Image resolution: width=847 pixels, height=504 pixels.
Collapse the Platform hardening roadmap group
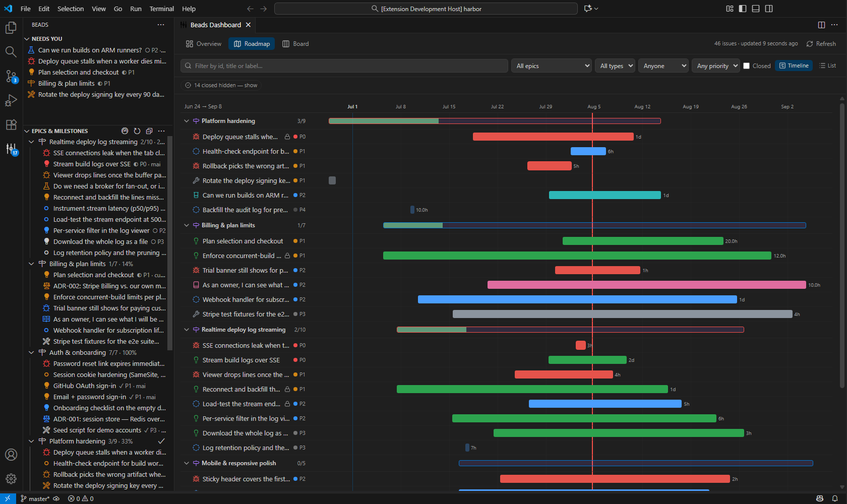click(187, 121)
